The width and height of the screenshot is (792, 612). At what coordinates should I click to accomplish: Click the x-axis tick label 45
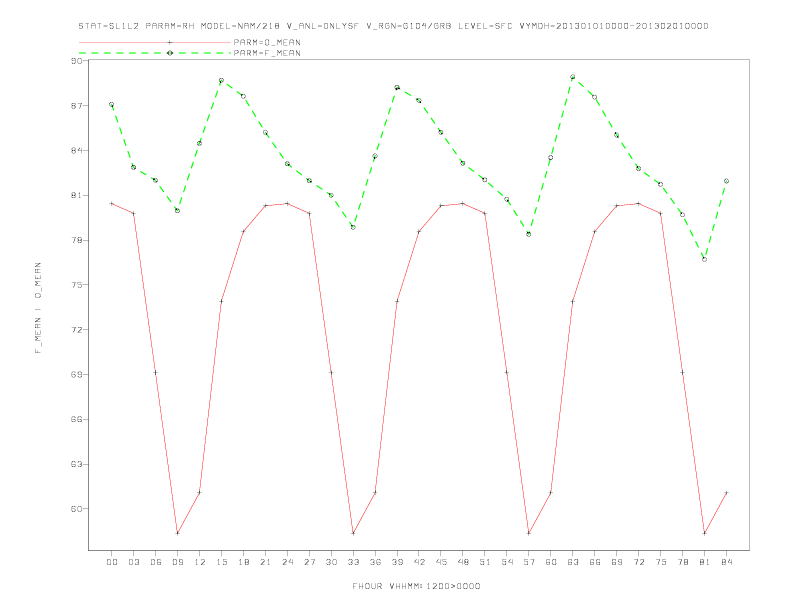pos(441,562)
